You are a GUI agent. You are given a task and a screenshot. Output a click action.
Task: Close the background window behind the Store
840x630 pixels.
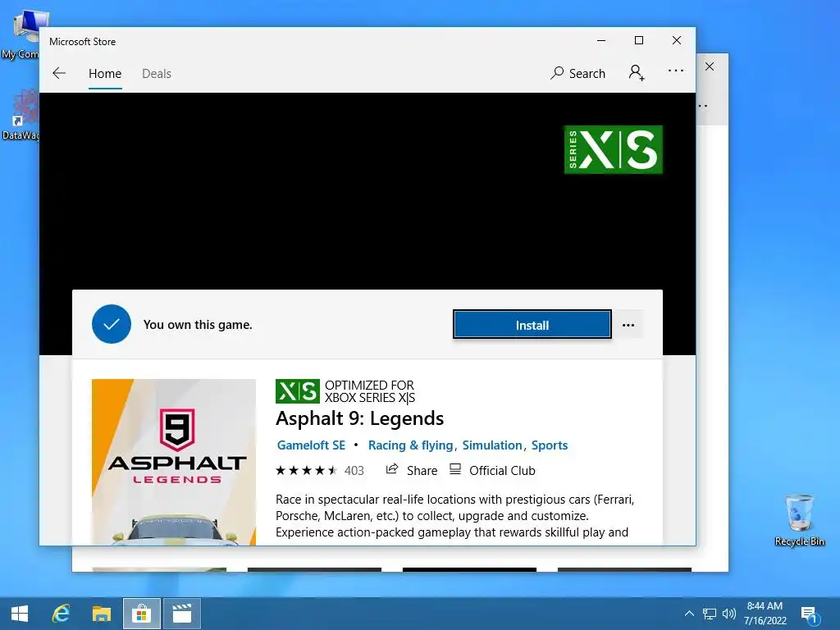click(710, 66)
